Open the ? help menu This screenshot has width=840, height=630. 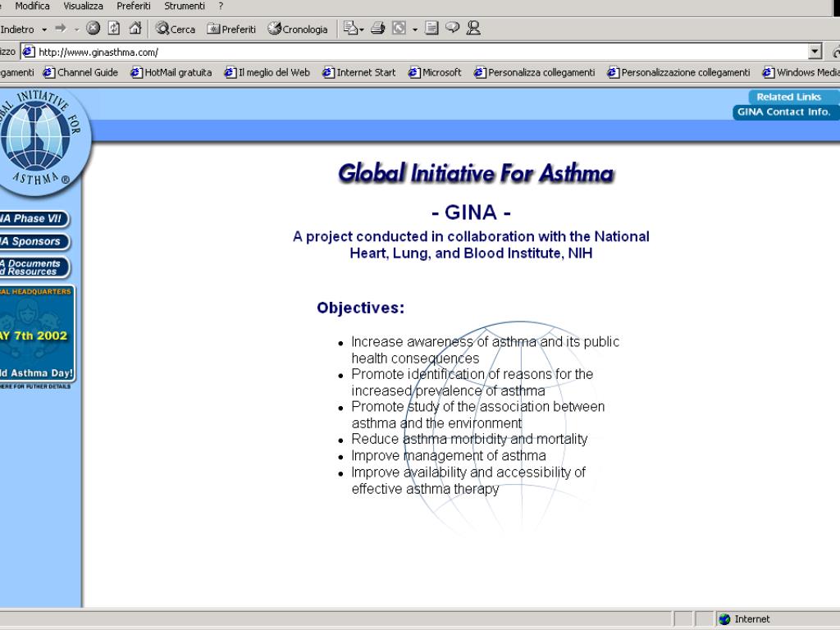point(220,6)
